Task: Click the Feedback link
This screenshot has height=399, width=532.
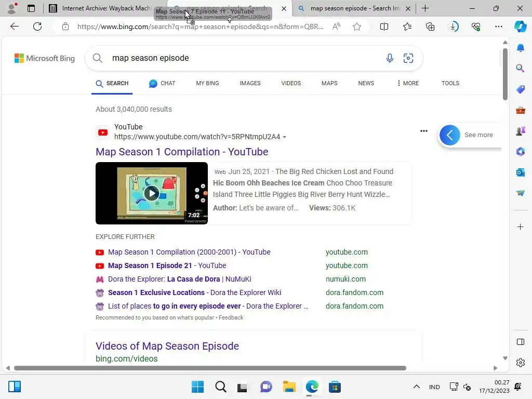Action: 231,317
